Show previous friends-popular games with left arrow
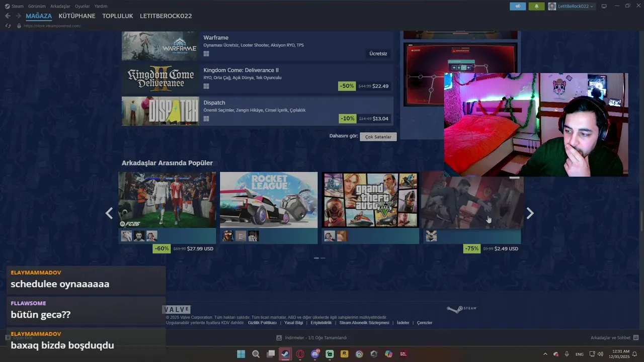The height and width of the screenshot is (362, 644). [x=109, y=213]
